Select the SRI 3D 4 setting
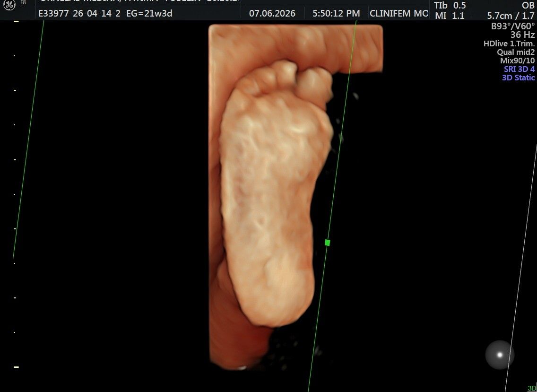The image size is (537, 392). pyautogui.click(x=519, y=69)
